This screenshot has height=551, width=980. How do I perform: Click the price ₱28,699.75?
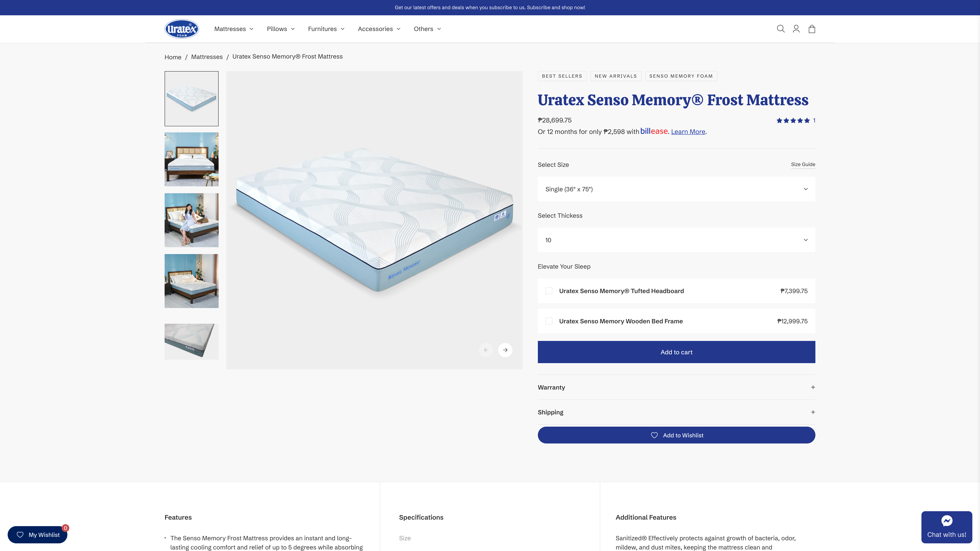554,120
